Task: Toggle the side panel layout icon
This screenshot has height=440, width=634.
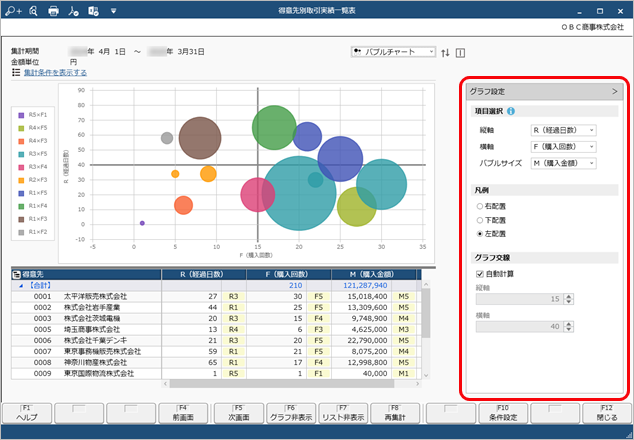Action: pyautogui.click(x=460, y=53)
